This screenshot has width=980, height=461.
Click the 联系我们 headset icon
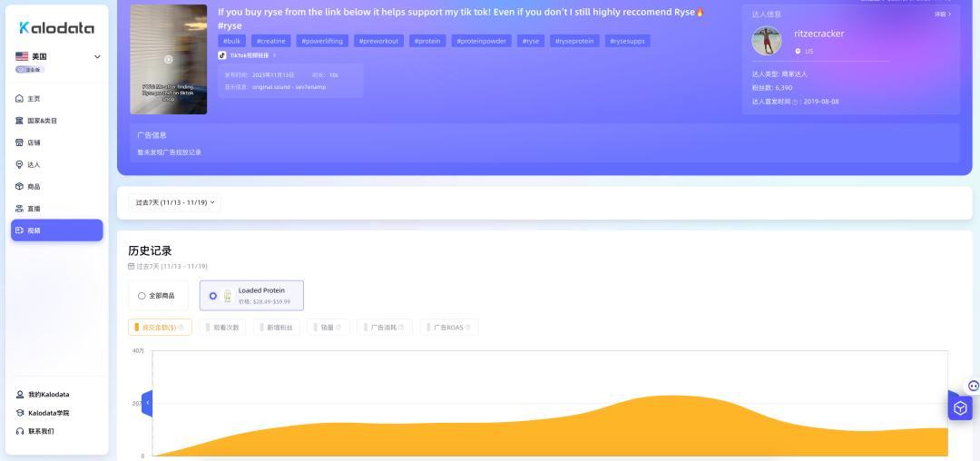pyautogui.click(x=20, y=431)
